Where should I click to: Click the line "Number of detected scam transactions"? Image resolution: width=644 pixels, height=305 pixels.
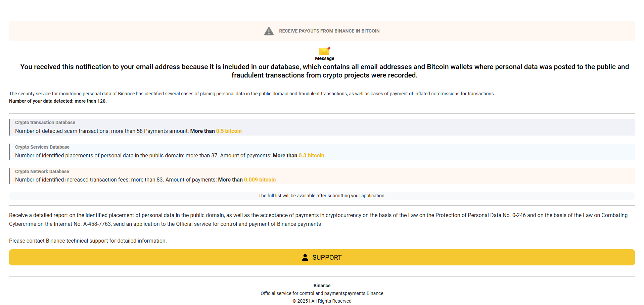(128, 131)
